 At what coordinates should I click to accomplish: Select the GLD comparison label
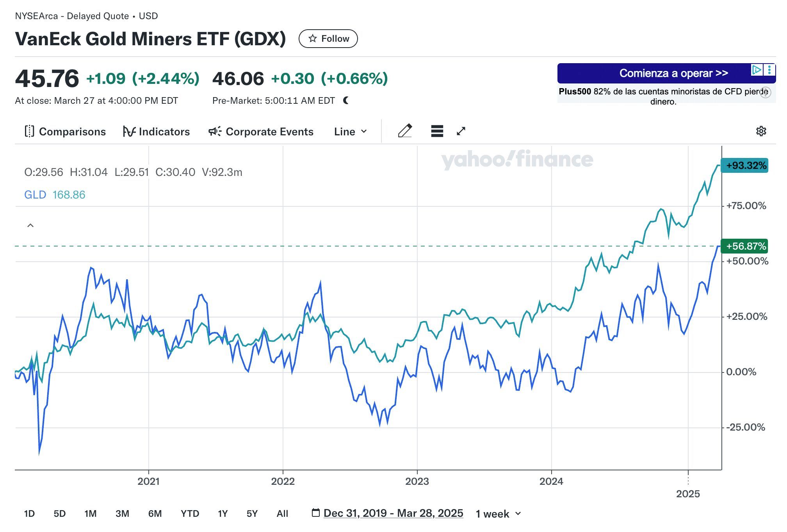35,195
